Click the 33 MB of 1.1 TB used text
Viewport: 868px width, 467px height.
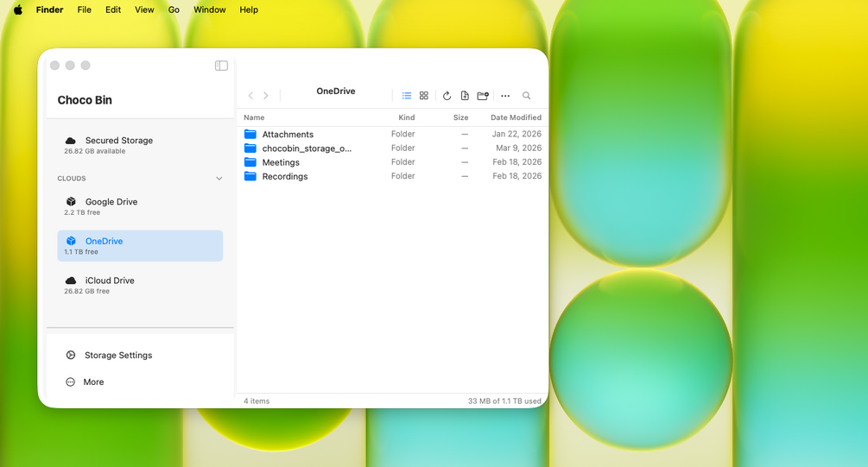(504, 401)
